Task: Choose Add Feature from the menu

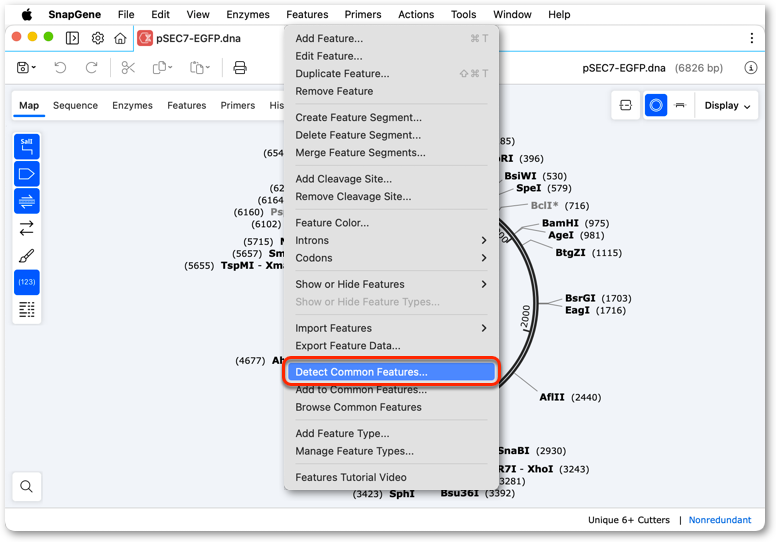Action: (x=391, y=39)
